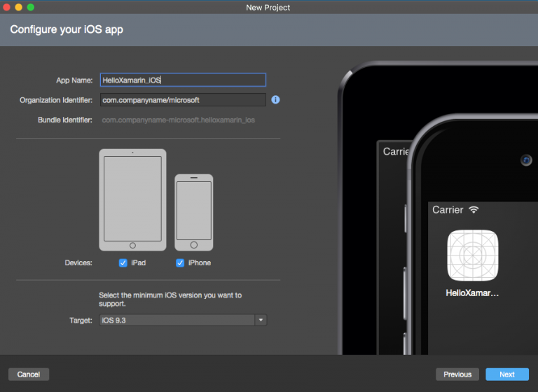538x392 pixels.
Task: Cancel the New Project dialog
Action: pyautogui.click(x=29, y=374)
